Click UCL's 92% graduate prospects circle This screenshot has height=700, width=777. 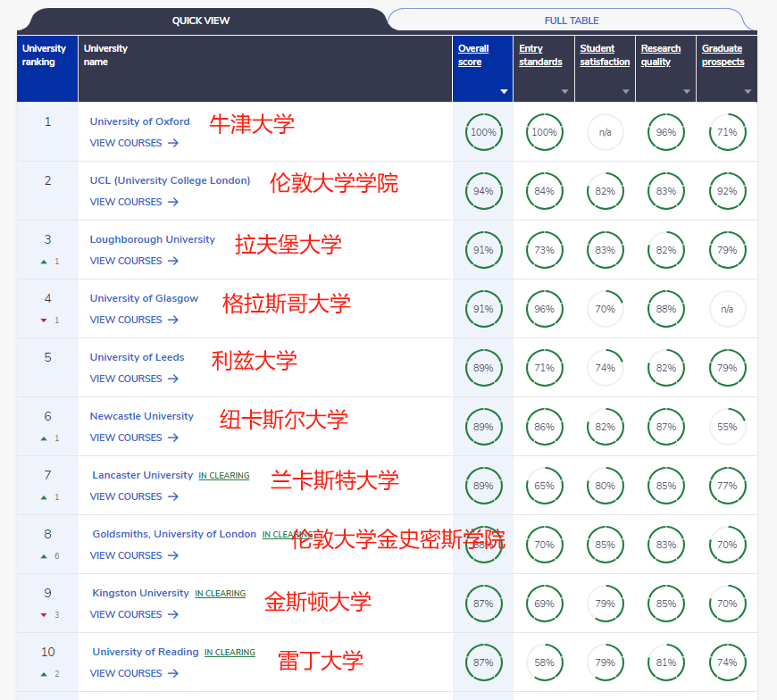(727, 191)
